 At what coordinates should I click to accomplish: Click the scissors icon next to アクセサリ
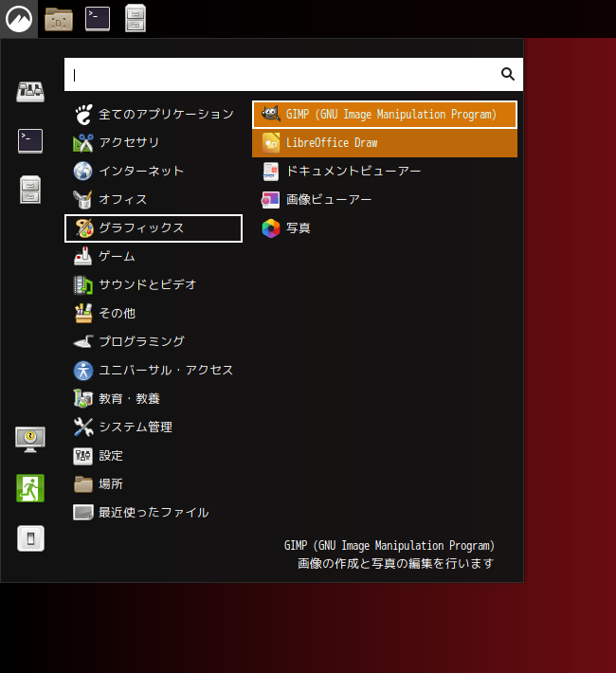(83, 143)
